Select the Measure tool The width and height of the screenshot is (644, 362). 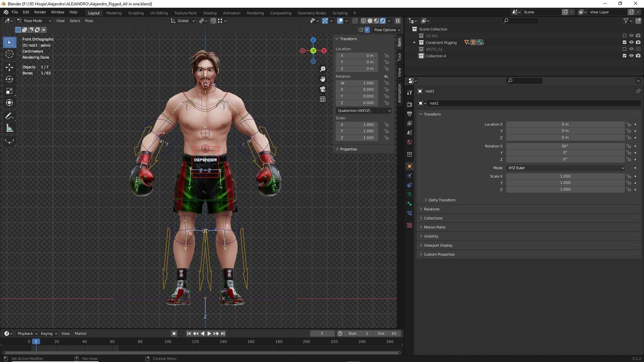[9, 129]
